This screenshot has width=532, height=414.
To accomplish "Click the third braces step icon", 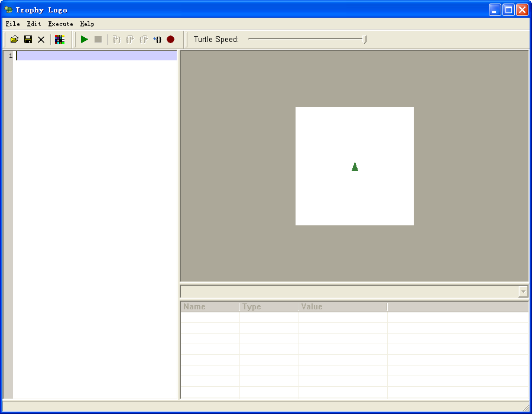I will (144, 40).
